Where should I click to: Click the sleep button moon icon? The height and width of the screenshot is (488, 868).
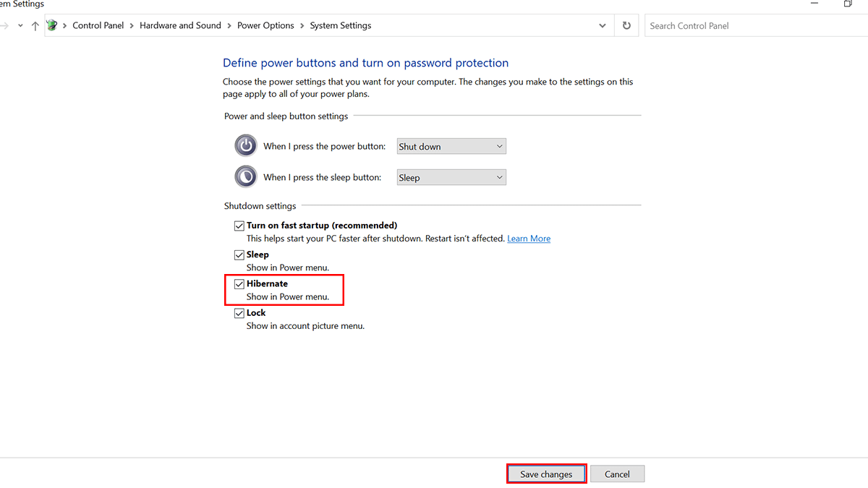(x=246, y=176)
